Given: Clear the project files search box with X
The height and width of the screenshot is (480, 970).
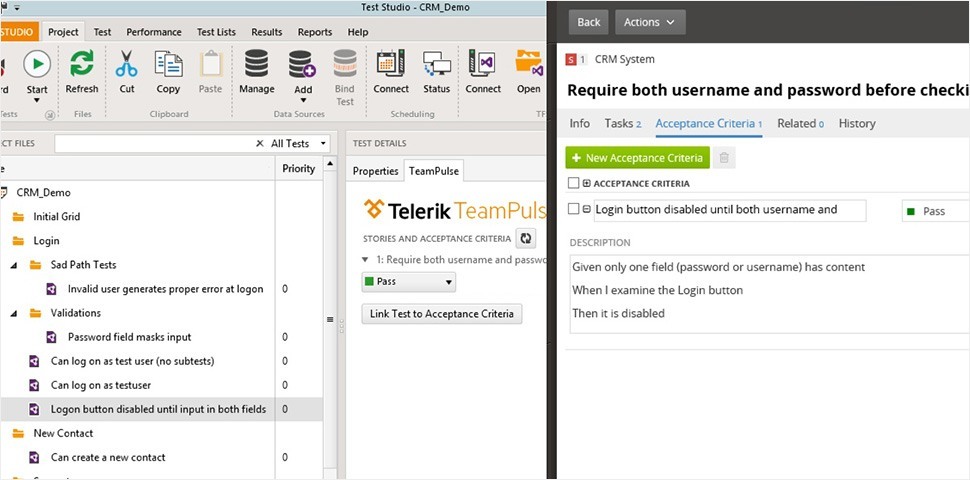Looking at the screenshot, I should point(260,144).
